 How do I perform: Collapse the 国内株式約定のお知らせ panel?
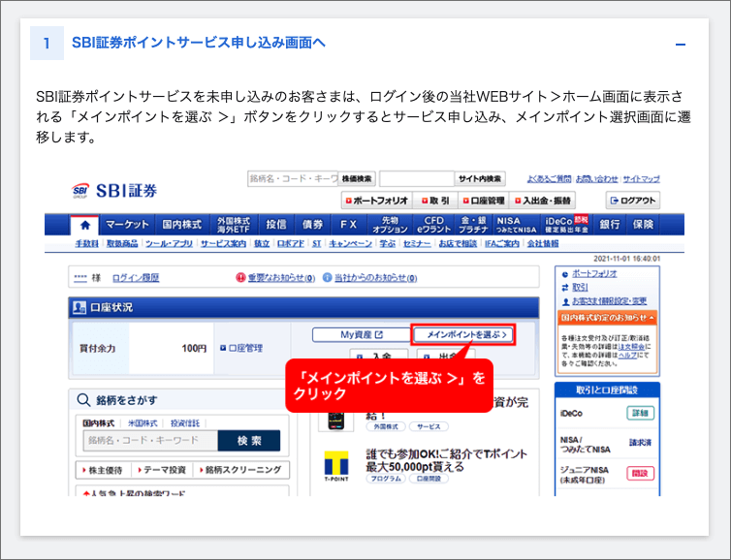click(607, 318)
